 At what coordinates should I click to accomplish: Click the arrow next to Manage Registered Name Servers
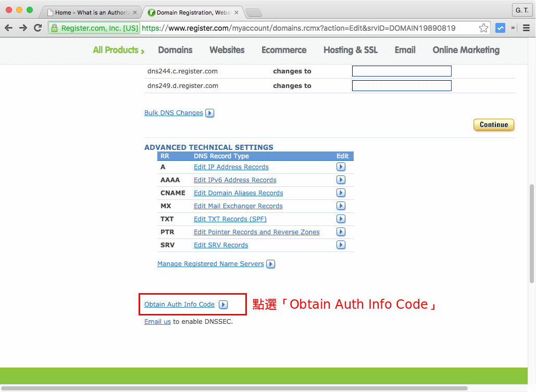coord(270,264)
